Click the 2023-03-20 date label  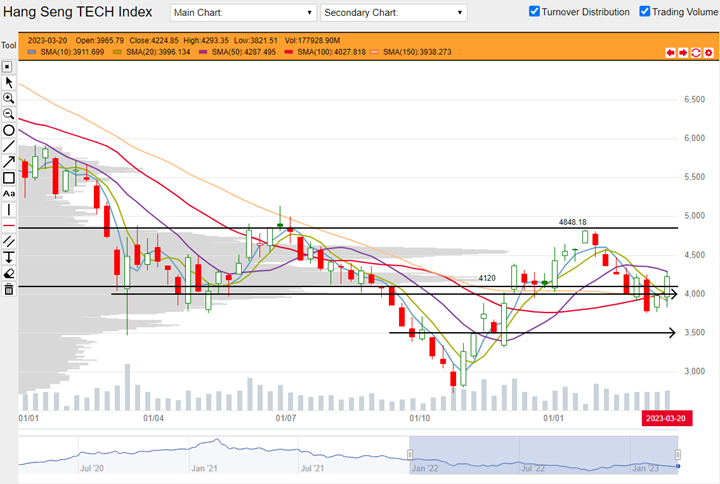tap(664, 417)
